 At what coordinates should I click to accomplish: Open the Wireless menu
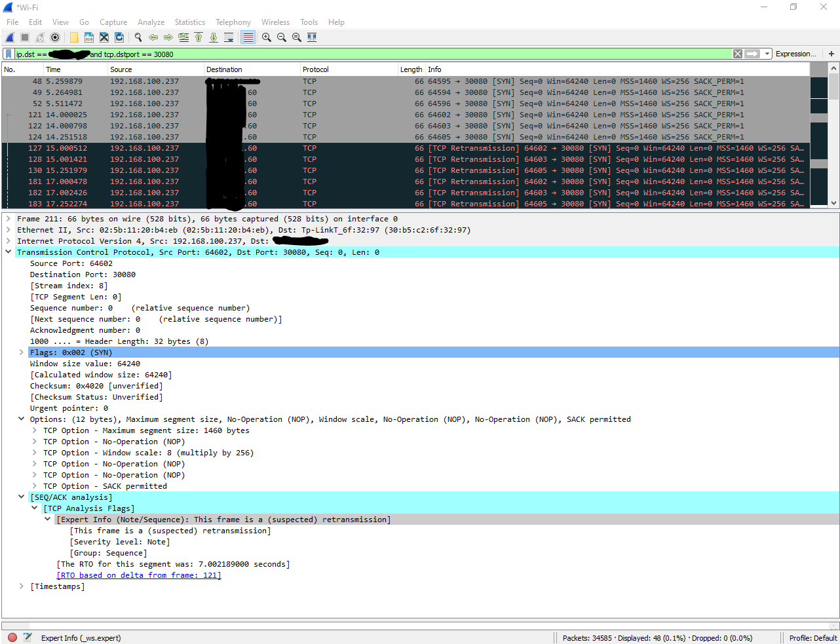[275, 22]
